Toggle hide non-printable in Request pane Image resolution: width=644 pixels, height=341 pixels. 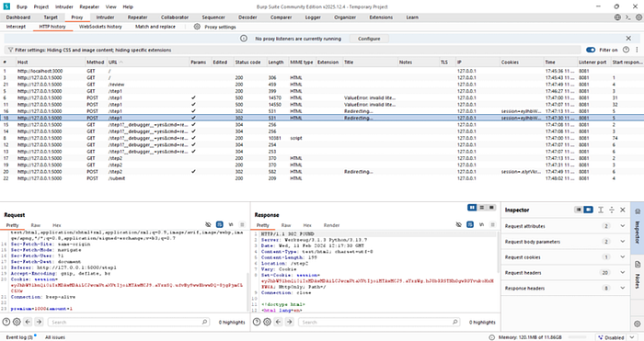[208, 224]
